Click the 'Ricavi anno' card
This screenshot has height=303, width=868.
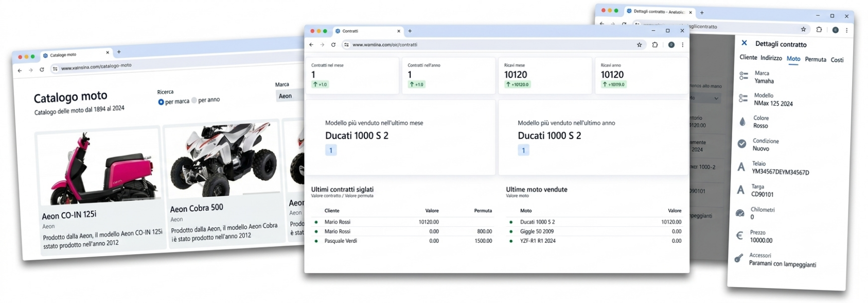pyautogui.click(x=642, y=76)
